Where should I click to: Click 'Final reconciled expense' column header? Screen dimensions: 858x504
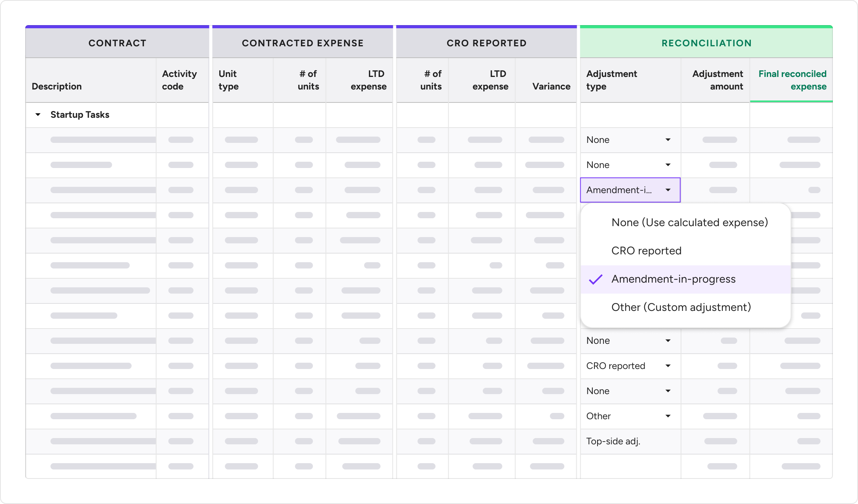tap(792, 80)
